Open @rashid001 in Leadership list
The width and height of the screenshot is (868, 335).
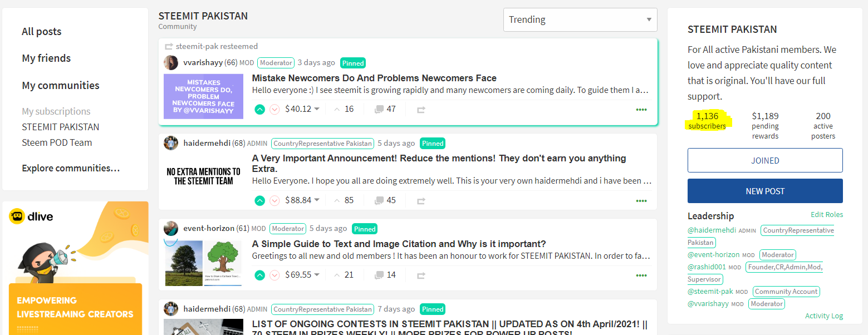pos(707,267)
